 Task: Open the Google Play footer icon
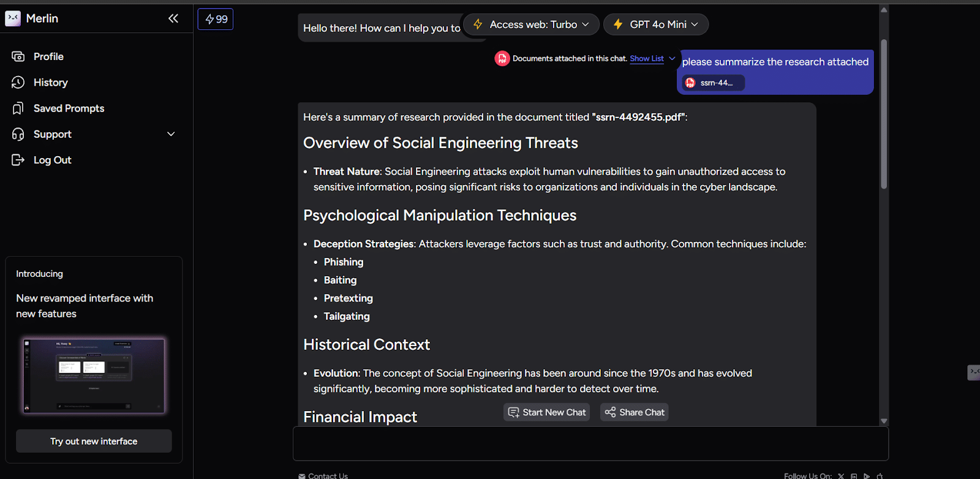867,476
